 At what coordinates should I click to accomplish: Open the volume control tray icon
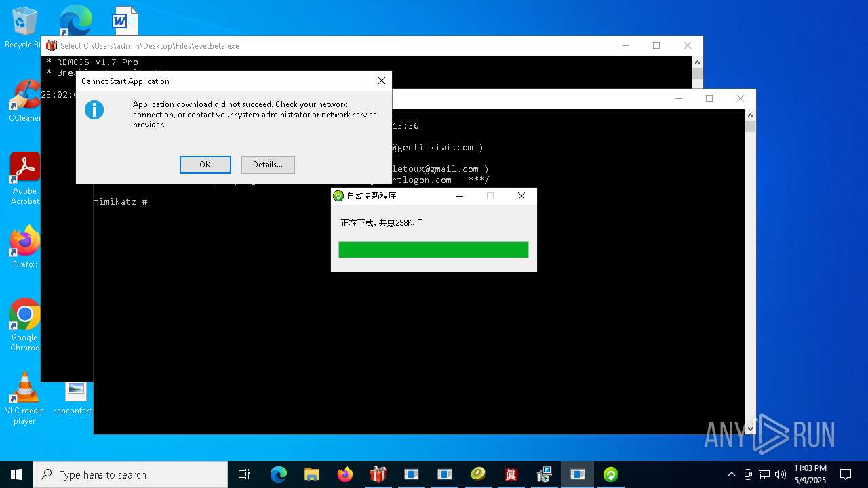point(781,474)
